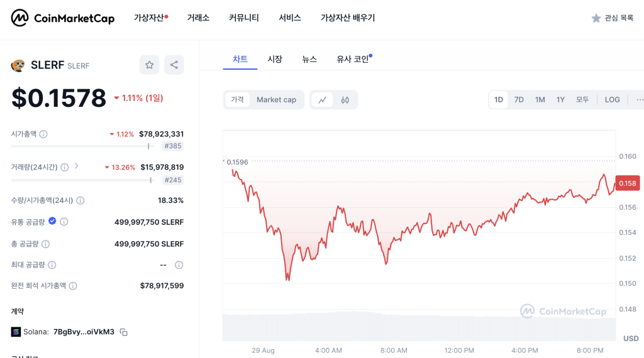644x358 pixels.
Task: Click the 0.1596 opening price label
Action: point(237,162)
